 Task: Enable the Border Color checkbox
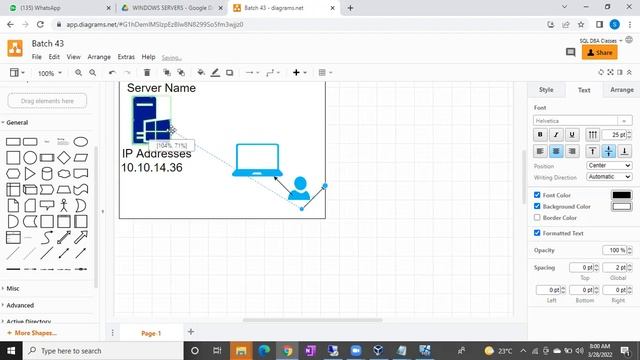click(537, 218)
